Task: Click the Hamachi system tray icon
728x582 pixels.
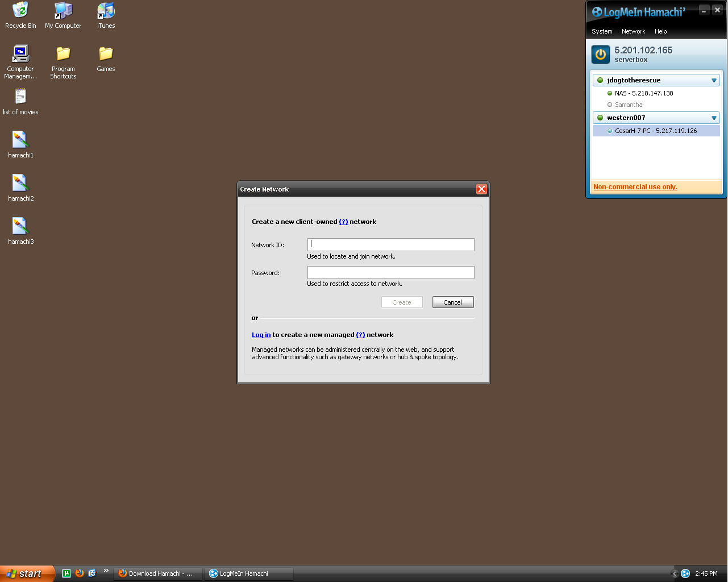Action: click(x=685, y=573)
